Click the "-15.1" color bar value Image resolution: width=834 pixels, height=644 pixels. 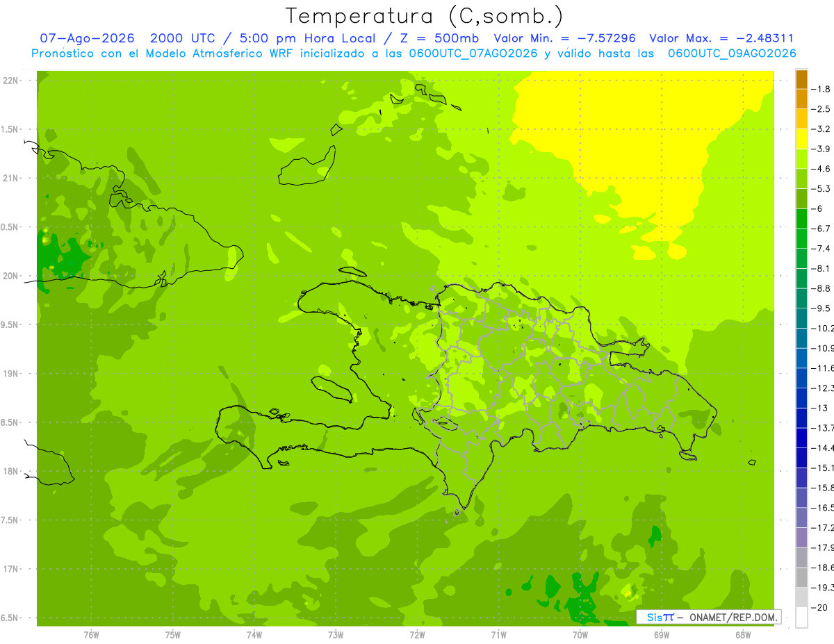(x=821, y=468)
